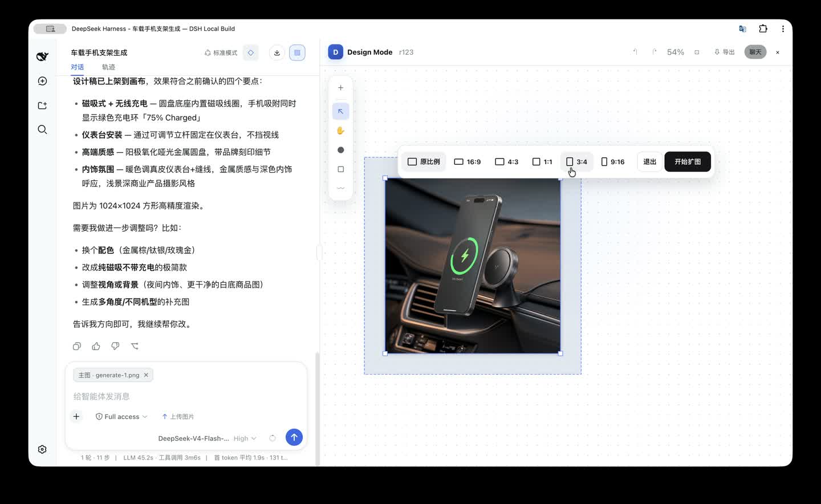Viewport: 821px width, 504px height.
Task: Click the panel divider collapse handle
Action: coord(319,252)
